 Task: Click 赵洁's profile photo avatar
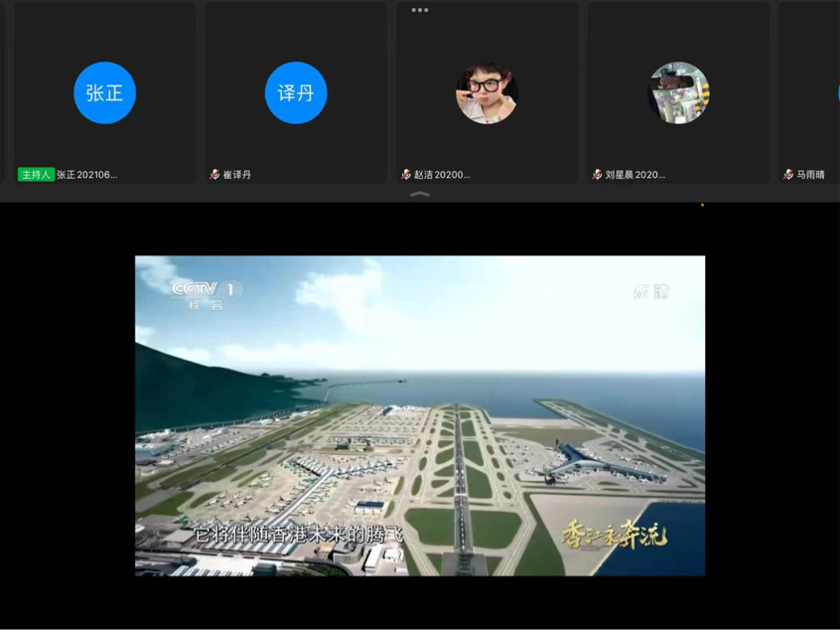(x=487, y=93)
